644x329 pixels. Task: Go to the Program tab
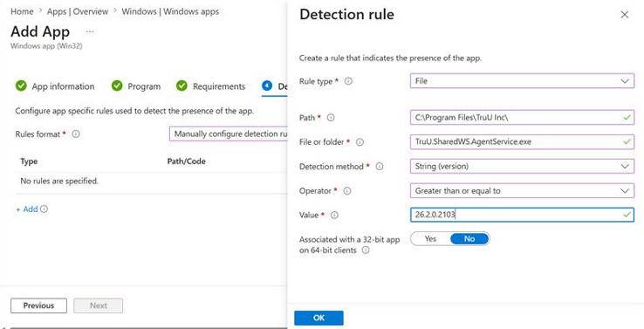click(x=136, y=86)
